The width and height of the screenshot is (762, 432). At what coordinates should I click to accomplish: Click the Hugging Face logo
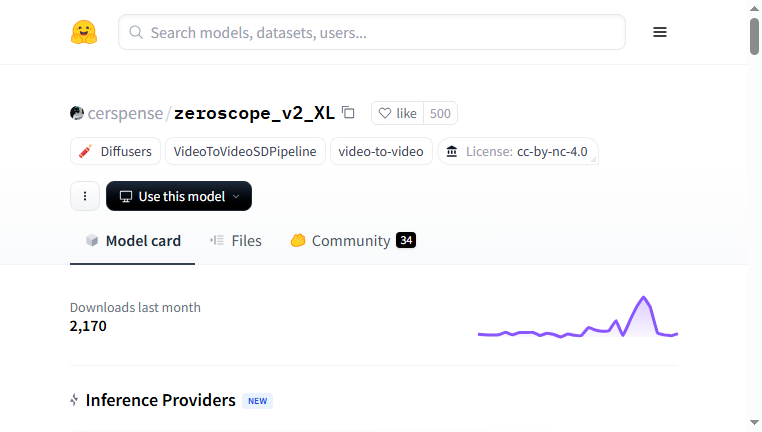[84, 32]
